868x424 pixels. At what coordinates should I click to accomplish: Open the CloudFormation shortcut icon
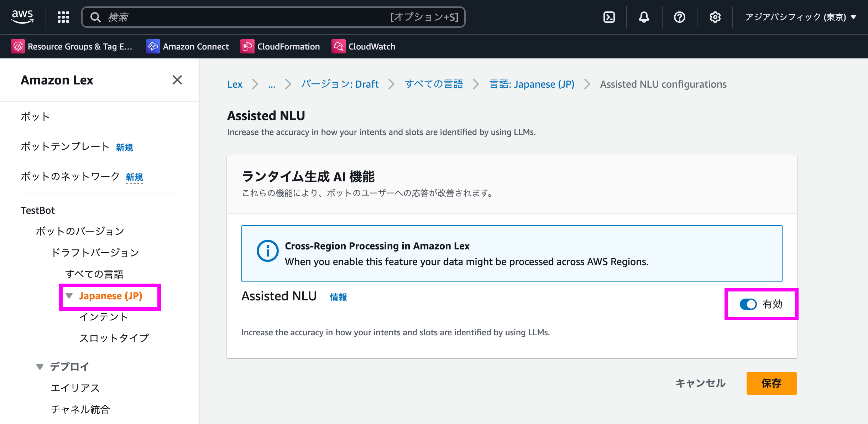247,46
